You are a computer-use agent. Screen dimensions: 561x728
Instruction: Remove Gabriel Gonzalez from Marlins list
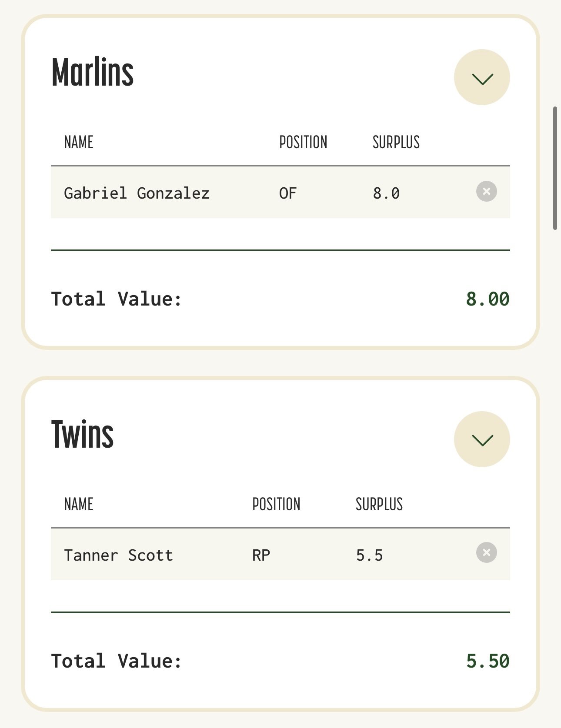pos(486,191)
